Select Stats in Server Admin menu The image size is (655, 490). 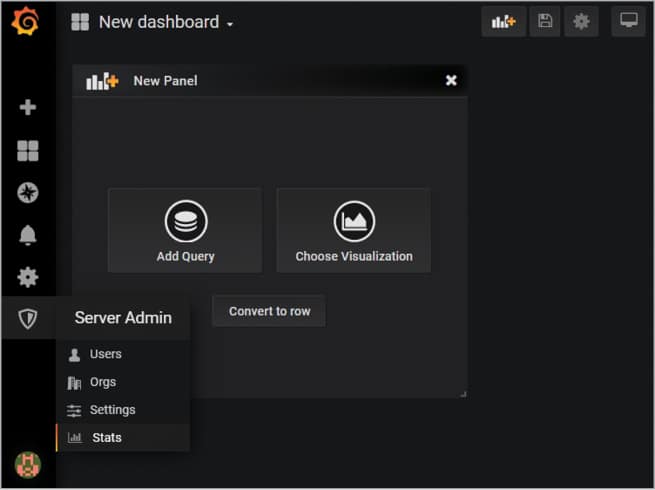tap(106, 438)
